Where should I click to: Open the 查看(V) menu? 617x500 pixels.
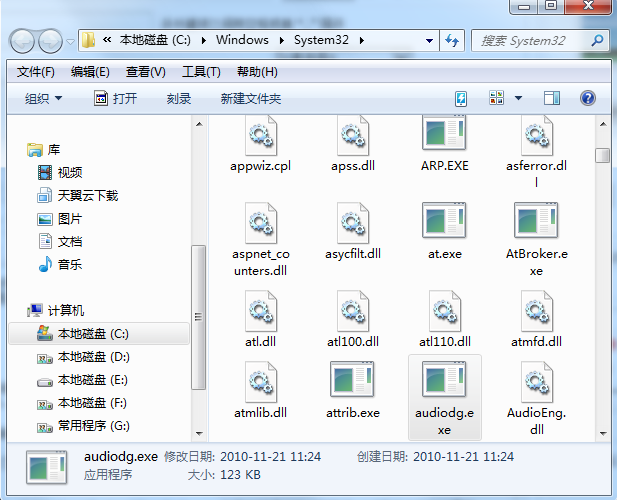coord(146,72)
